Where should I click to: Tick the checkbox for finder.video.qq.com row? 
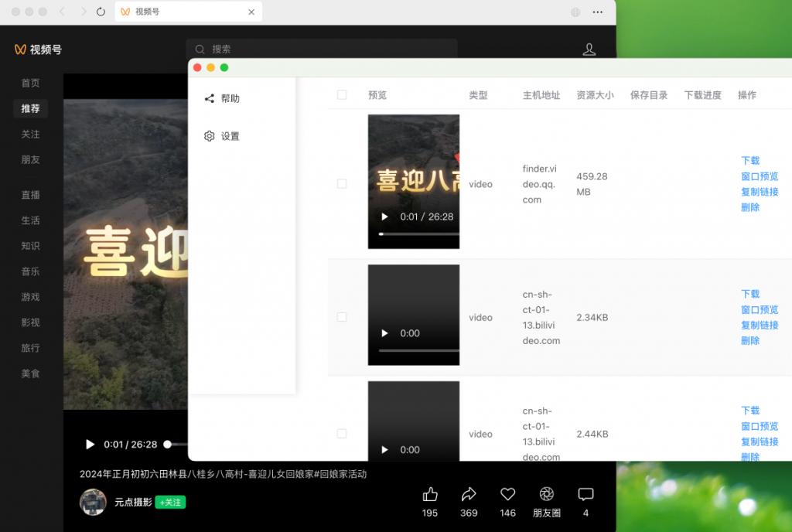pyautogui.click(x=342, y=184)
